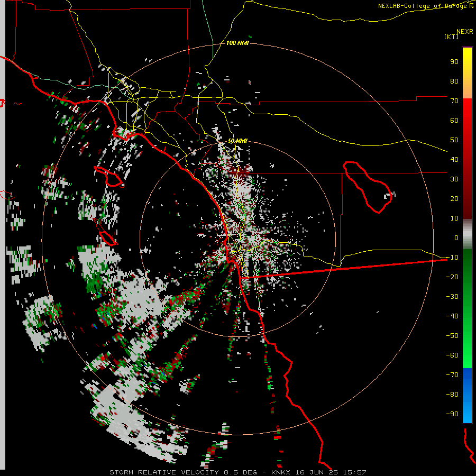The image size is (476, 476).
Task: Click the positive 60 scale value
Action: coord(454,121)
